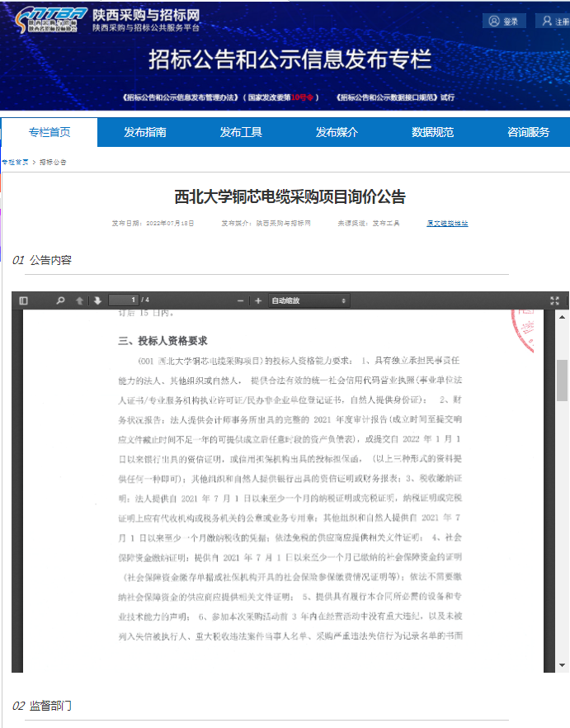Select the 专栏首页 tab

coord(49,132)
